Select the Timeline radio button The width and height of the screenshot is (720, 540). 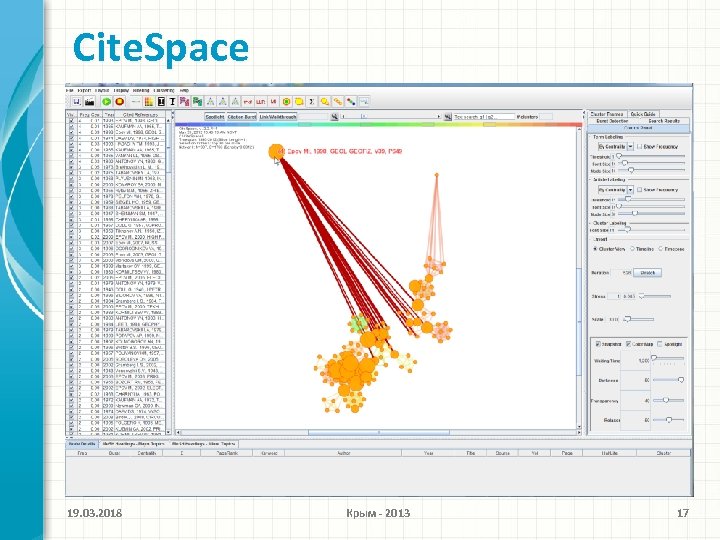(632, 248)
